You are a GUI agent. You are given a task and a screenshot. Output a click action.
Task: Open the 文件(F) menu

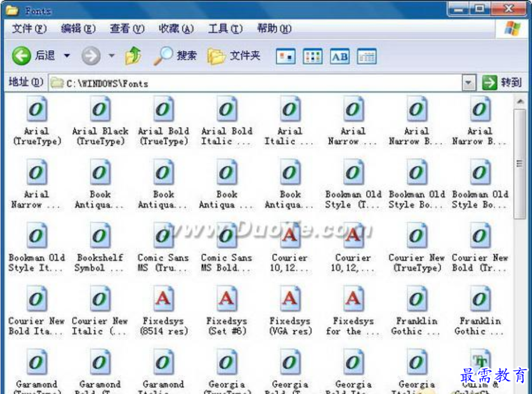tap(29, 29)
